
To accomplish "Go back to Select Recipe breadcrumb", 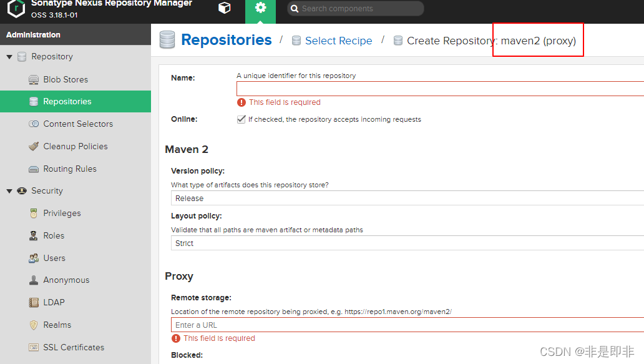I will point(338,41).
